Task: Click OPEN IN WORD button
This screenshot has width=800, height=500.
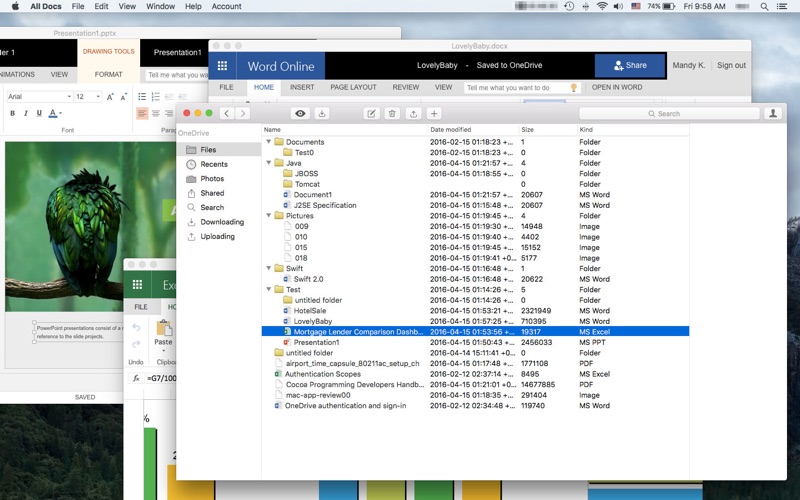Action: 617,87
